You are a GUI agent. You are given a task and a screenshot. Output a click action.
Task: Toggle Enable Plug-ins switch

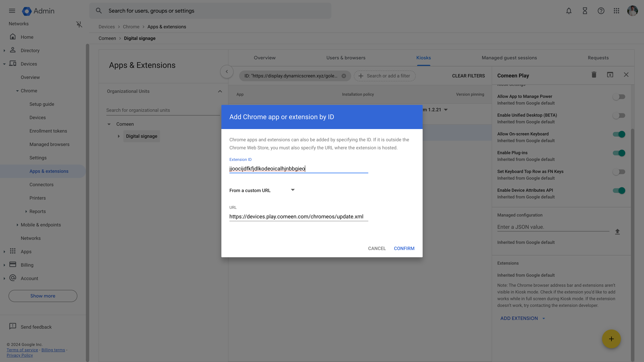coord(619,153)
